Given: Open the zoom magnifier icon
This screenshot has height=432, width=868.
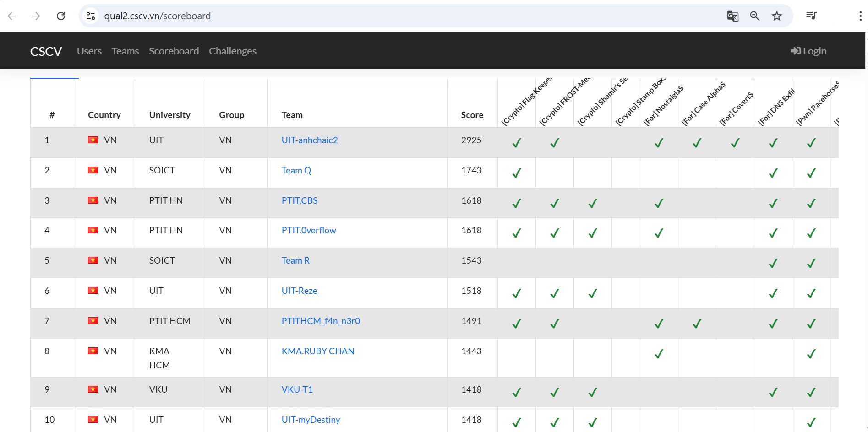Looking at the screenshot, I should click(x=754, y=16).
